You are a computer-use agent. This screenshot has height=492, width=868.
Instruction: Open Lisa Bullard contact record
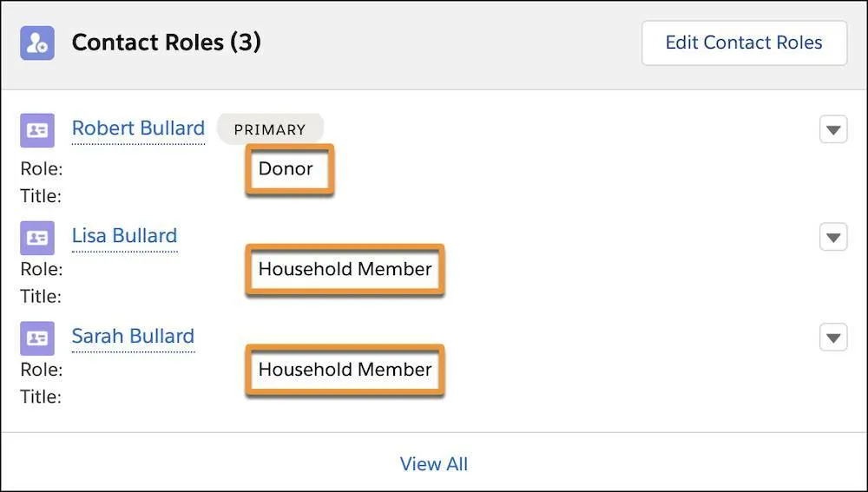click(x=124, y=236)
